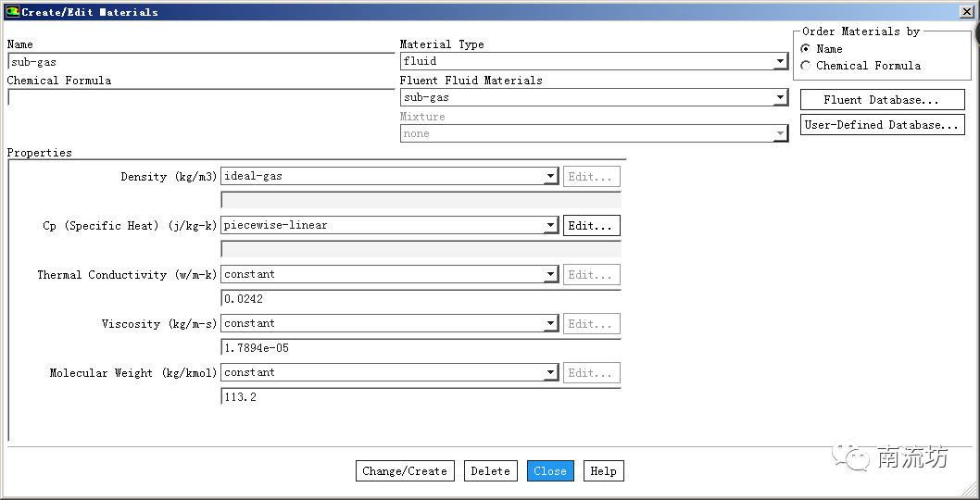Open the User-Defined Database dialog
The width and height of the screenshot is (980, 500).
pyautogui.click(x=882, y=124)
